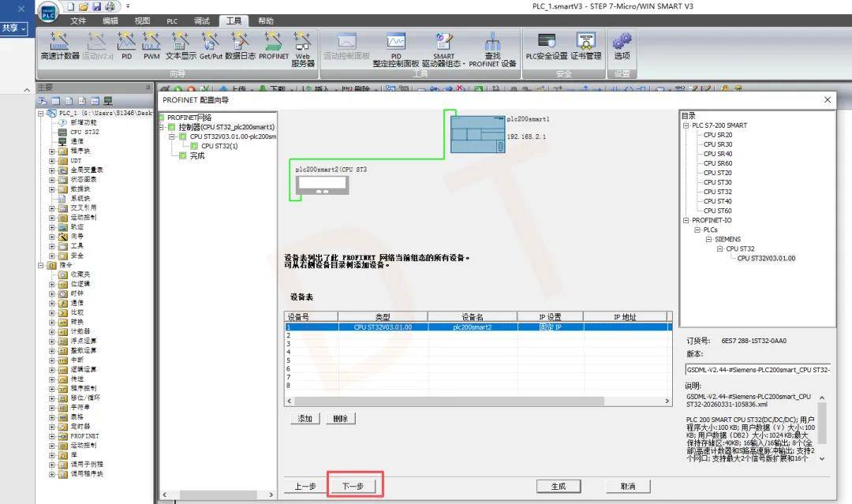
Task: Start the Text Display (文本显示) wizard
Action: coord(181,47)
